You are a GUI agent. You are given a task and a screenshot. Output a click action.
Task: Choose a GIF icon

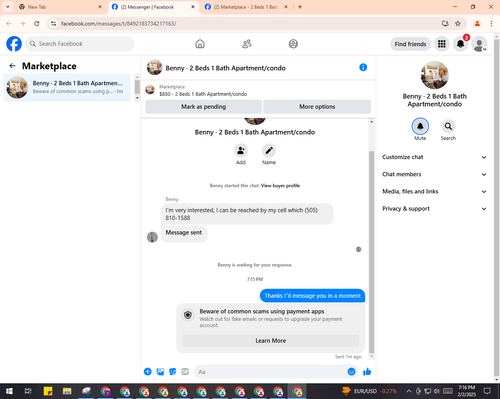coord(185,371)
